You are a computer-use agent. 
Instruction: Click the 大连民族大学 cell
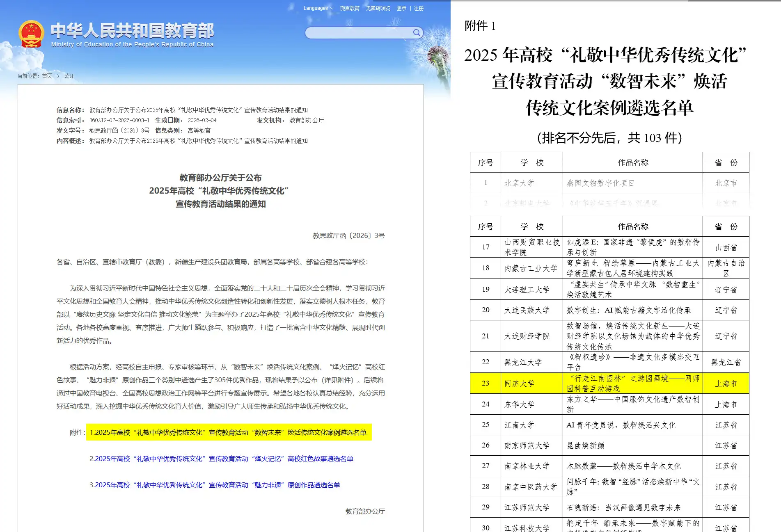(x=531, y=310)
